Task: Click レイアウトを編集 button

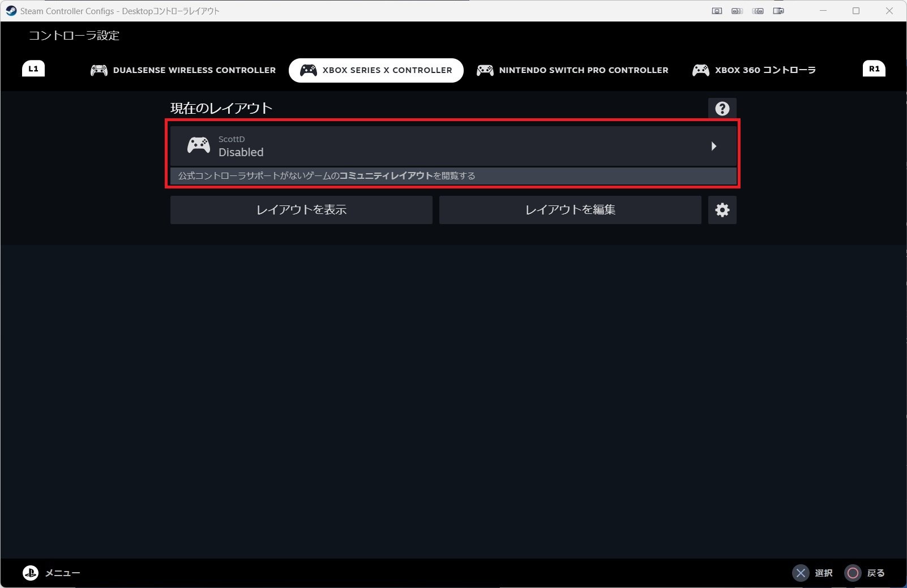Action: click(570, 210)
